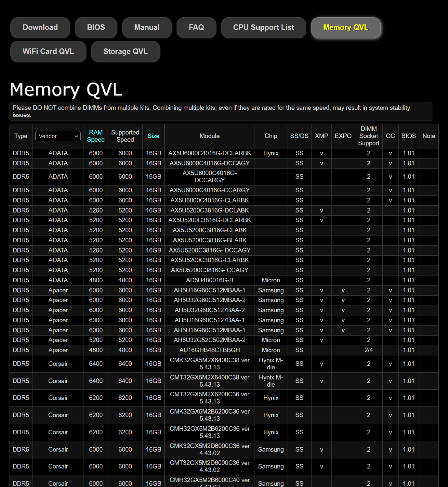
Task: Click the DIMM Socket Support header
Action: point(369,136)
